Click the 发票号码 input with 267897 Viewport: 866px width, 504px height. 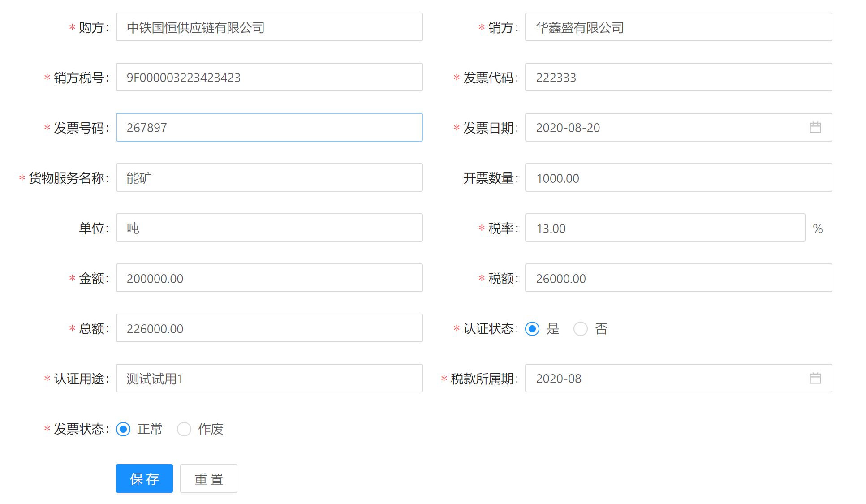[269, 128]
